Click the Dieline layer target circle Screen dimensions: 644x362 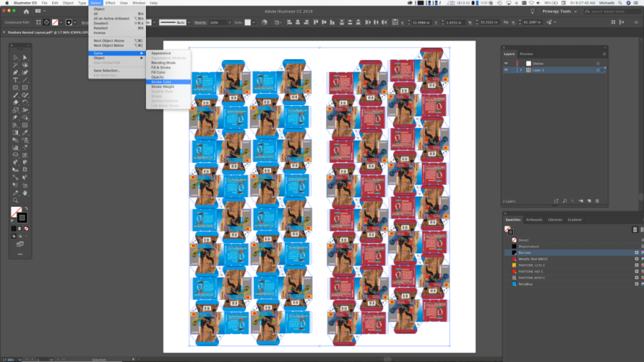pyautogui.click(x=597, y=63)
